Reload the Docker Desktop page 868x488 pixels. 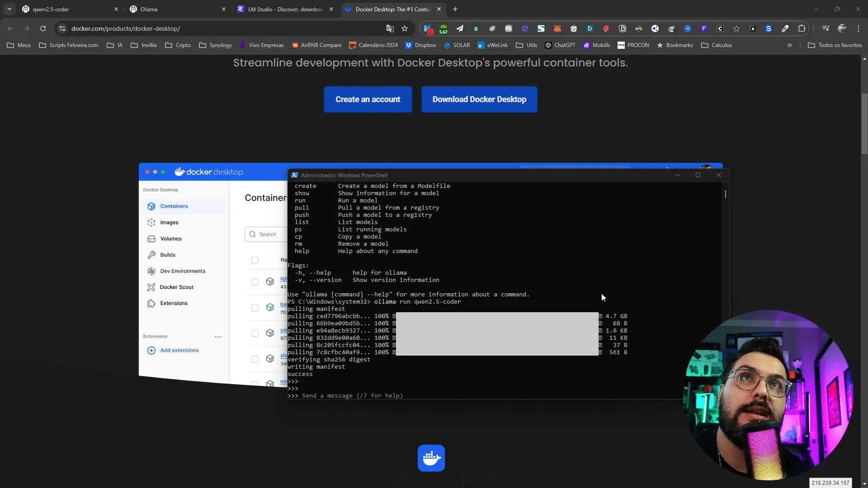(x=43, y=28)
